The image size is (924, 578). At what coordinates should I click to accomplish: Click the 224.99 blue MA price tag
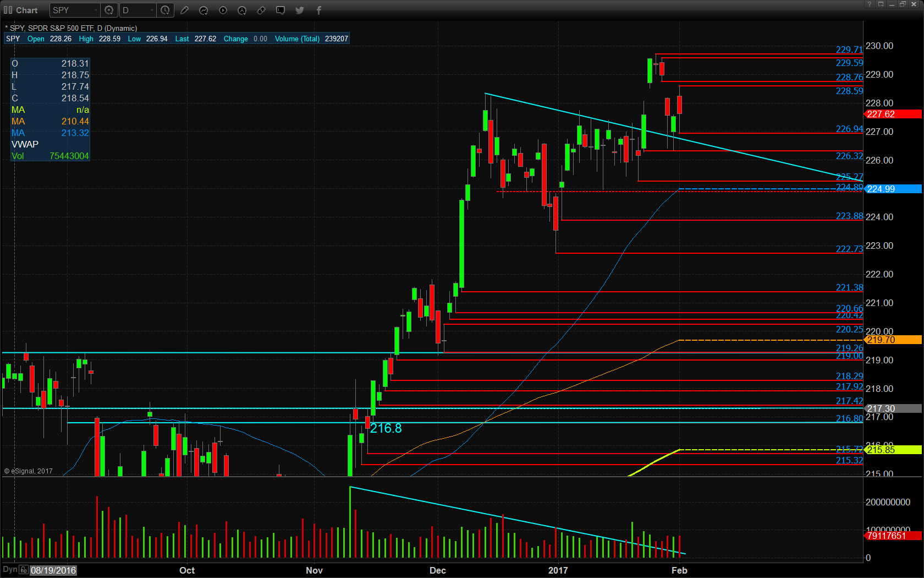tap(893, 189)
